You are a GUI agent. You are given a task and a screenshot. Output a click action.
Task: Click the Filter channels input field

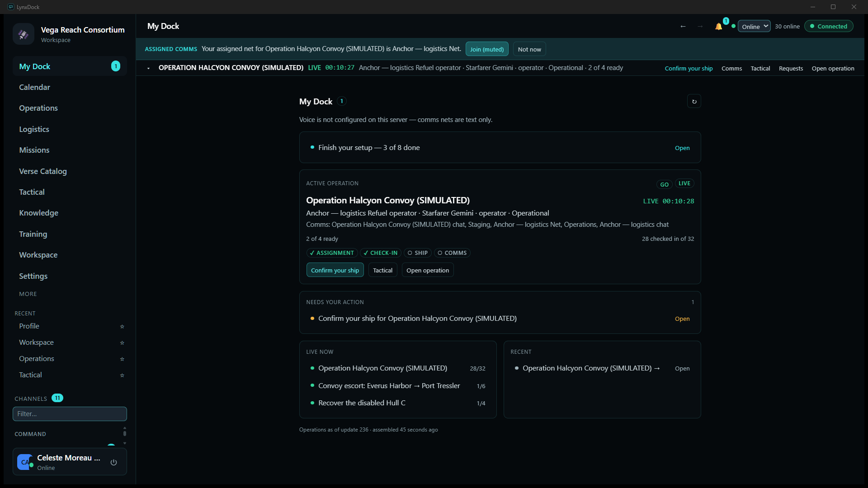(x=70, y=414)
